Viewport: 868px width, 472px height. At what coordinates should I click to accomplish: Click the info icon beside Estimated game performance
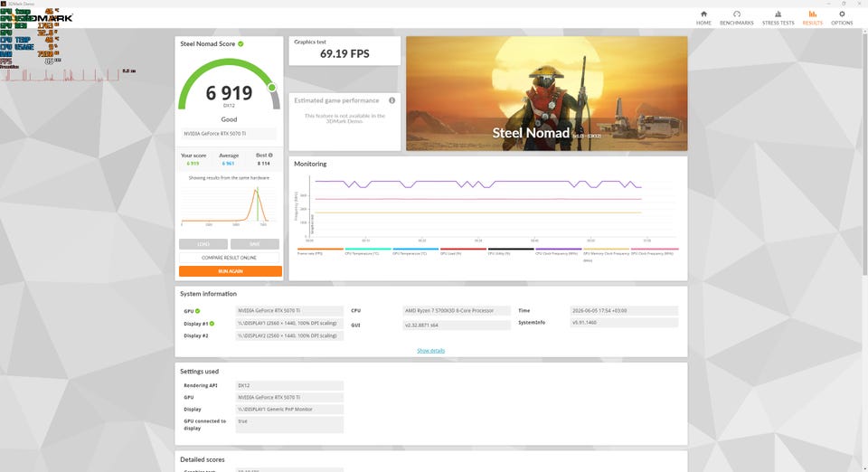(x=392, y=100)
